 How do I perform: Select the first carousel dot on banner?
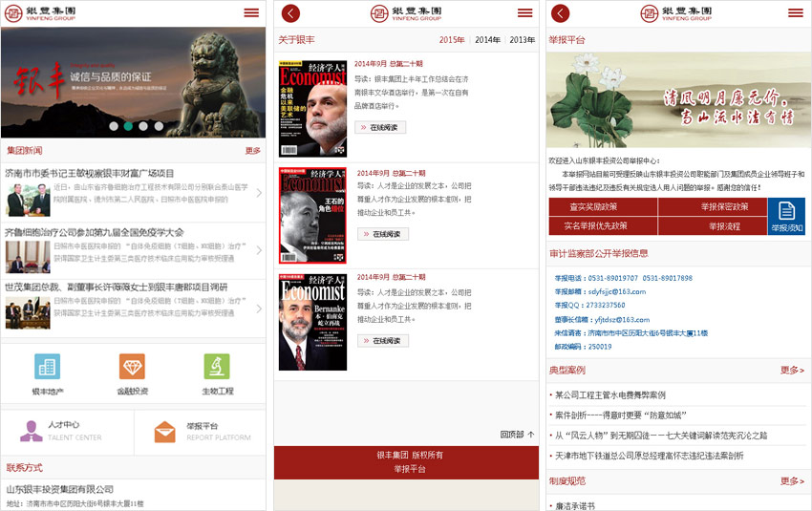(x=114, y=126)
